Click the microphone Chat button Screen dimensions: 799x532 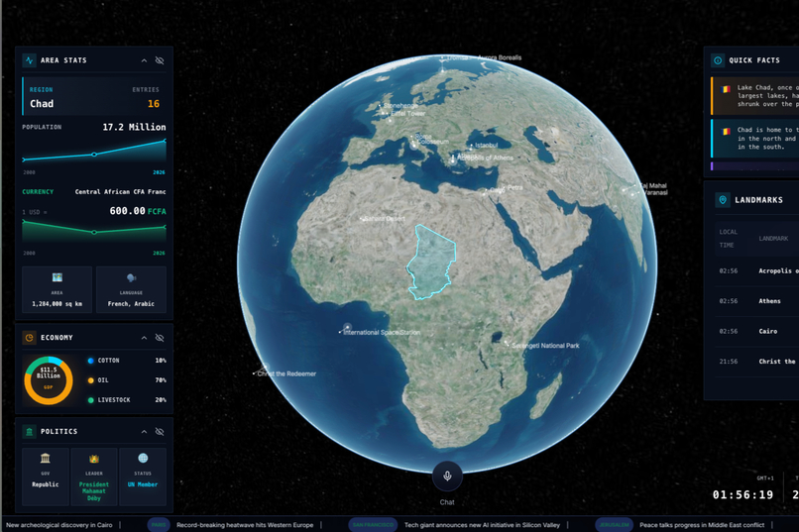447,476
